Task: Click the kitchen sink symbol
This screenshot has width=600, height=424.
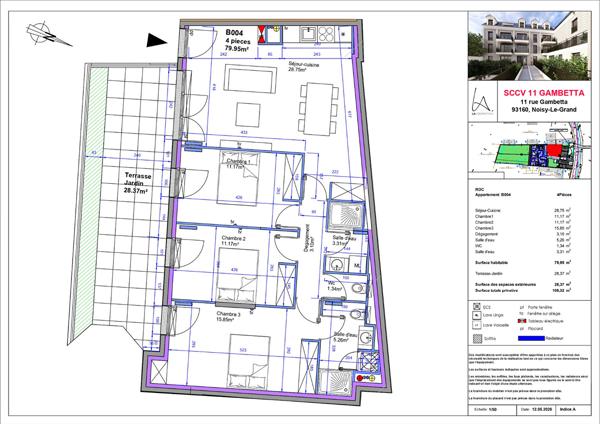Action: 308,34
